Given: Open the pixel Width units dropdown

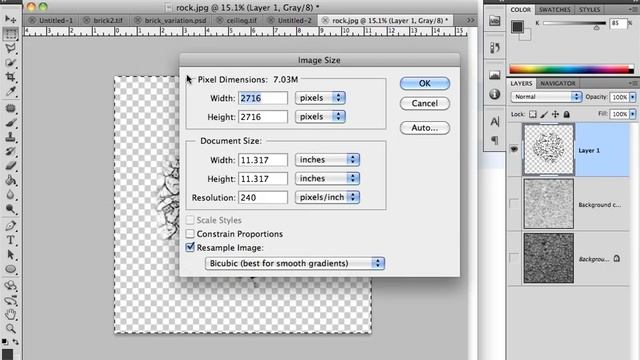Looking at the screenshot, I should [320, 98].
